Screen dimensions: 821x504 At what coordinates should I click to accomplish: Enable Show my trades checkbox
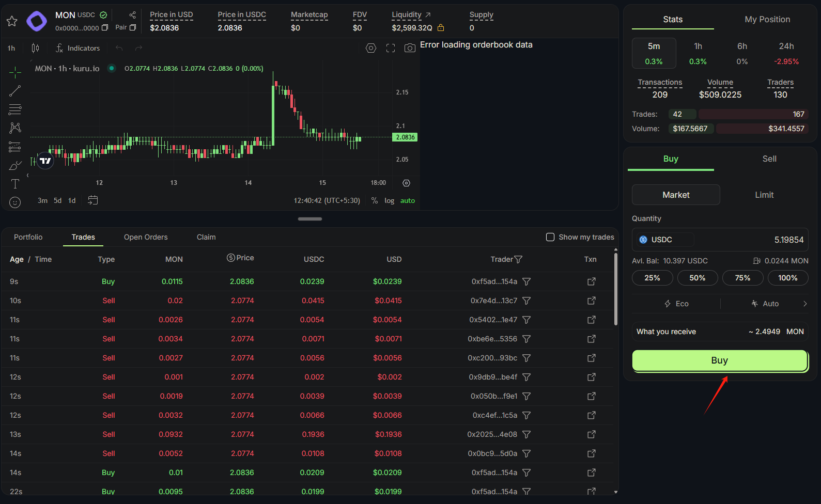(550, 237)
